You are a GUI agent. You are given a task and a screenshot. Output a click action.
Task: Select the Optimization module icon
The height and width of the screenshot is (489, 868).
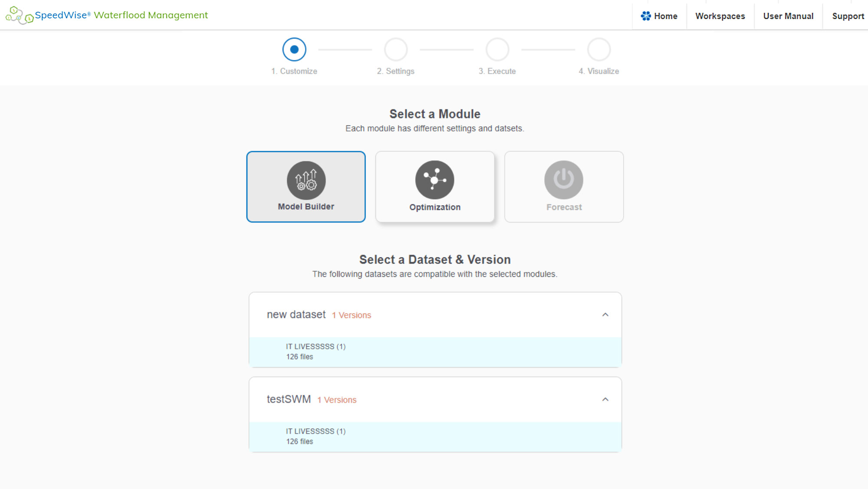434,180
